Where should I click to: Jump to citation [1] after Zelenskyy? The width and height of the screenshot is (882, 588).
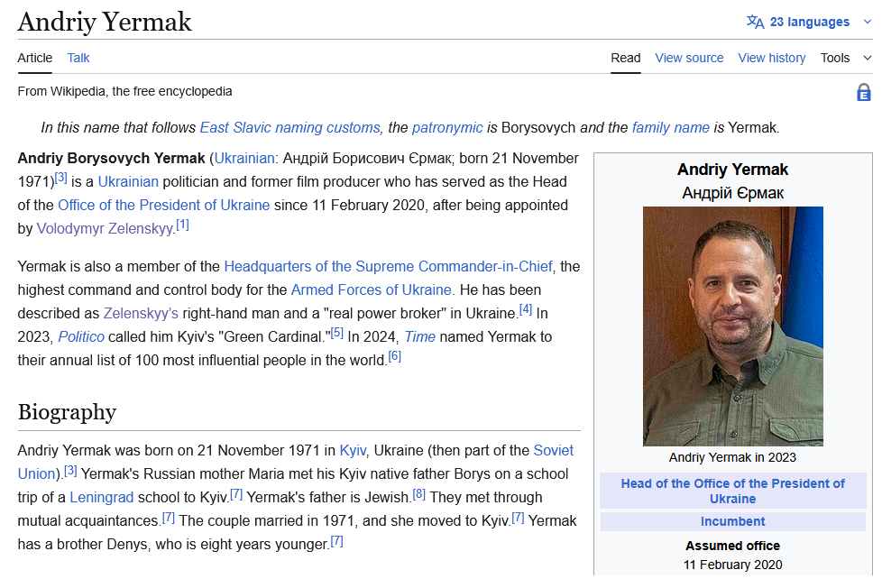(x=182, y=225)
